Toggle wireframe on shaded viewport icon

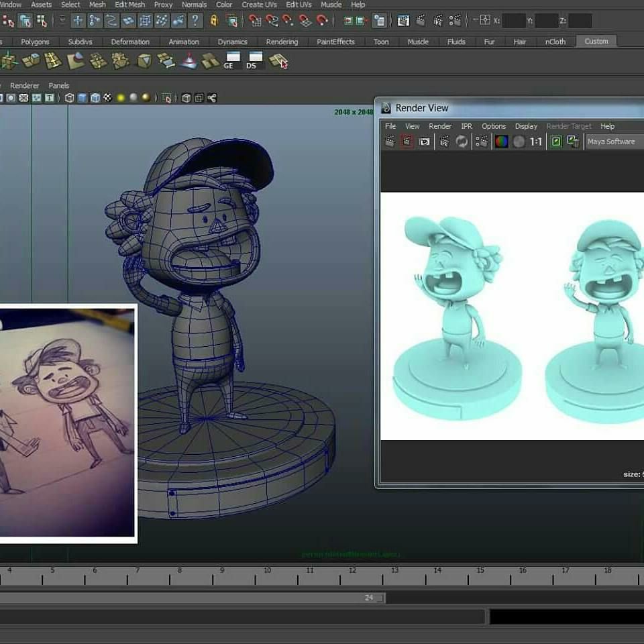click(x=95, y=98)
